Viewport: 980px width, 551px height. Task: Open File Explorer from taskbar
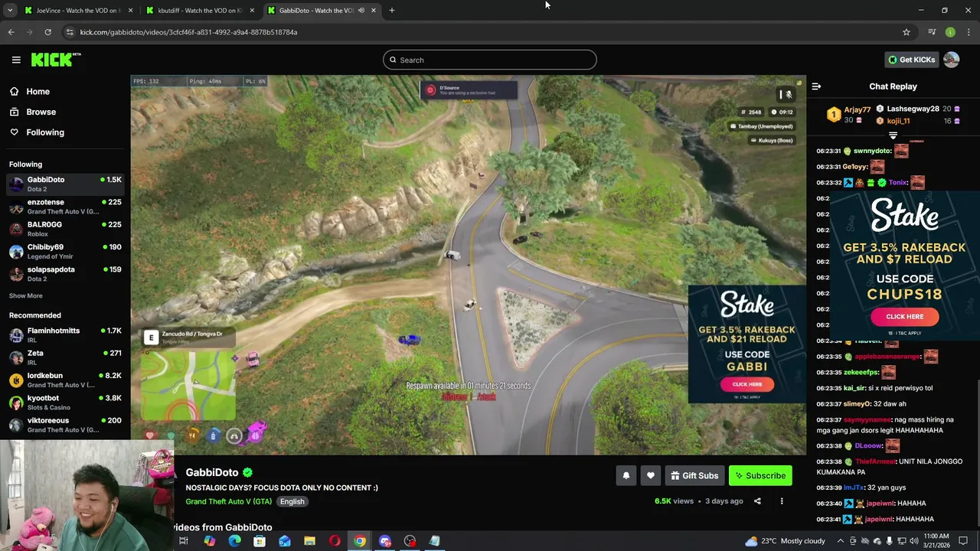(x=309, y=541)
